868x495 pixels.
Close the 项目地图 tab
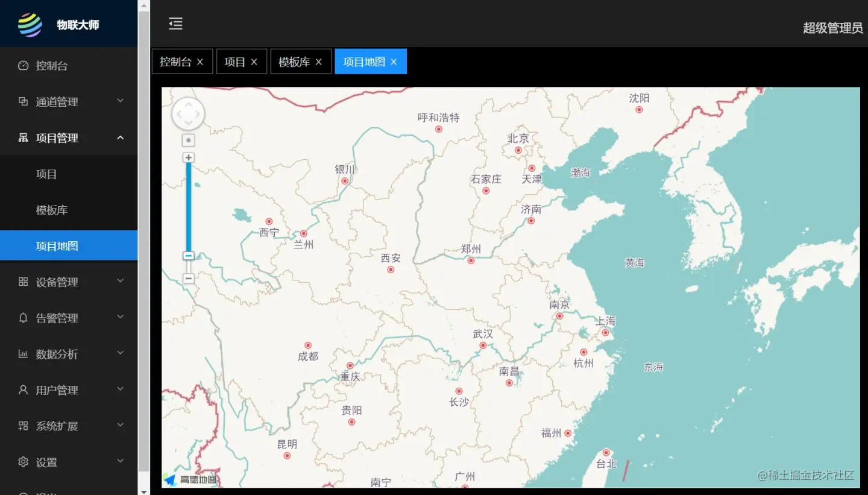point(394,62)
